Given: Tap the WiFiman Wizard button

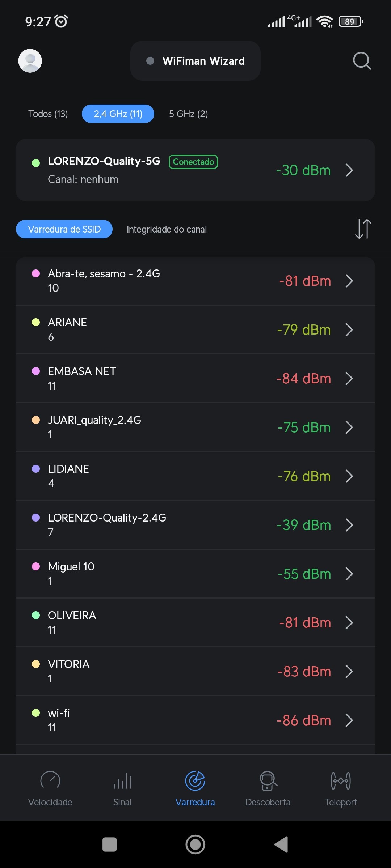Looking at the screenshot, I should 195,61.
